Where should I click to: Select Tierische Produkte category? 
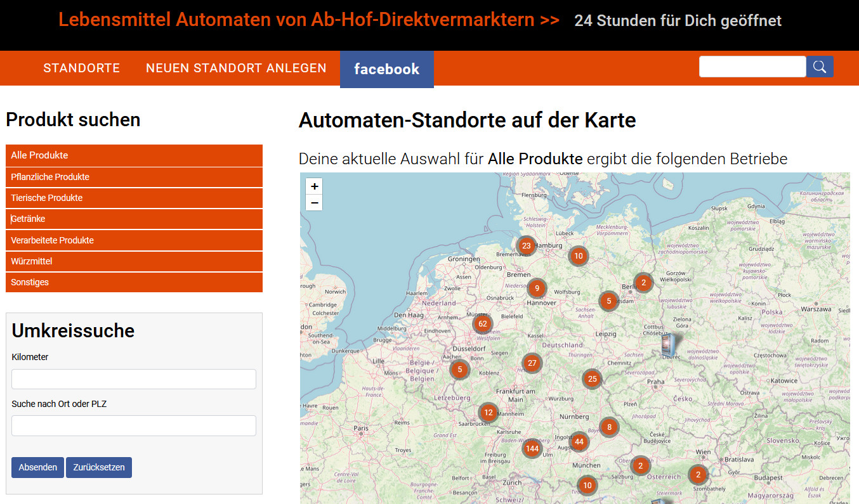pos(134,198)
